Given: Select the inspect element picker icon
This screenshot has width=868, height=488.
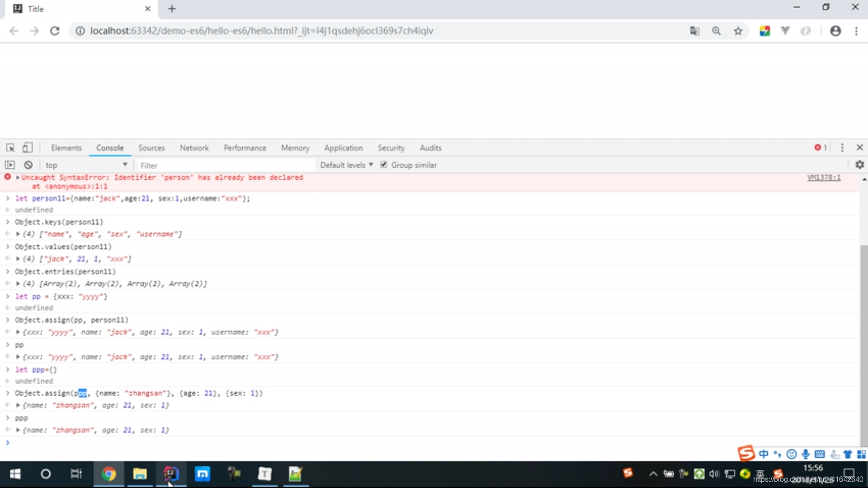Looking at the screenshot, I should pyautogui.click(x=10, y=148).
